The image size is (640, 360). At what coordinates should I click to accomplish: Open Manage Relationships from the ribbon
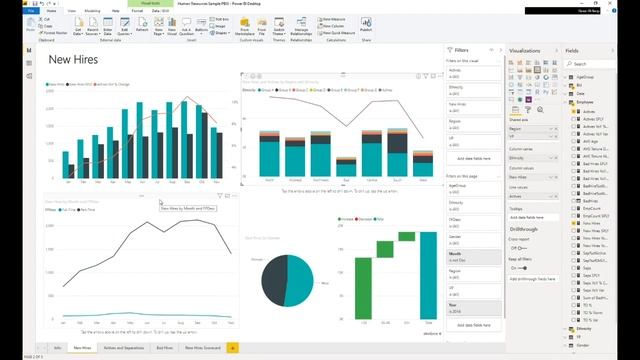click(x=301, y=26)
